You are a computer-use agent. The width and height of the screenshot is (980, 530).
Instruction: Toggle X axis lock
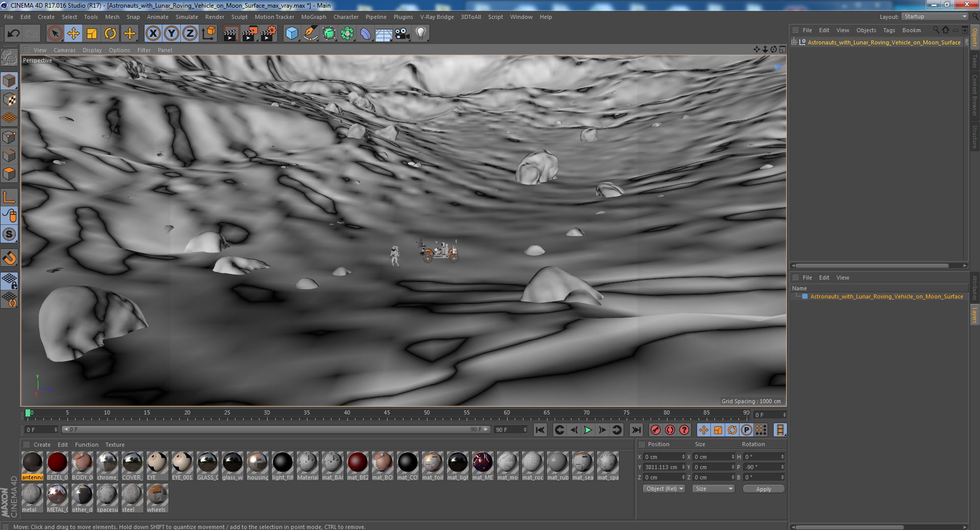pos(153,34)
